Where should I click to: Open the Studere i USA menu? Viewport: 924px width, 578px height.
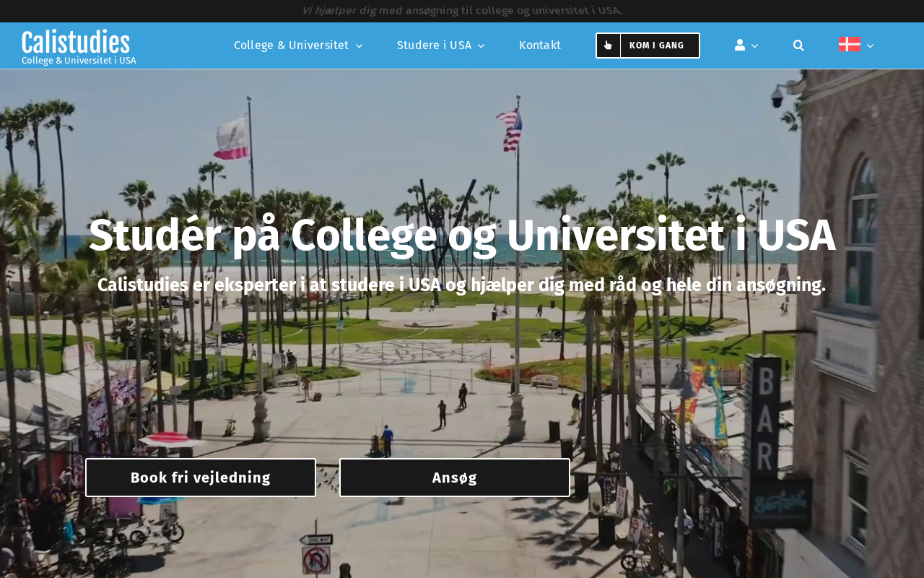click(x=434, y=46)
